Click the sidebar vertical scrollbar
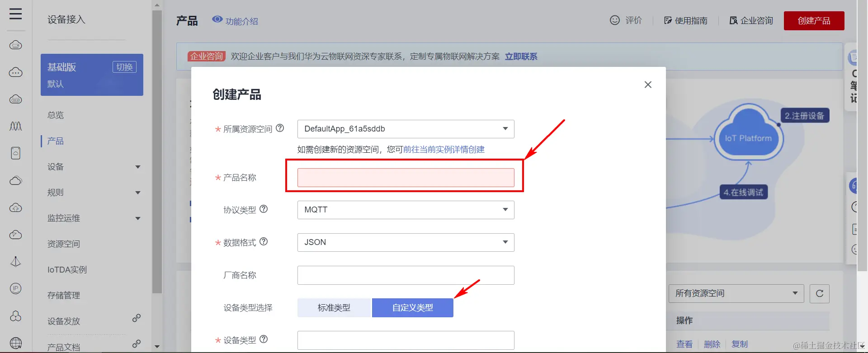The width and height of the screenshot is (868, 353). pyautogui.click(x=157, y=151)
